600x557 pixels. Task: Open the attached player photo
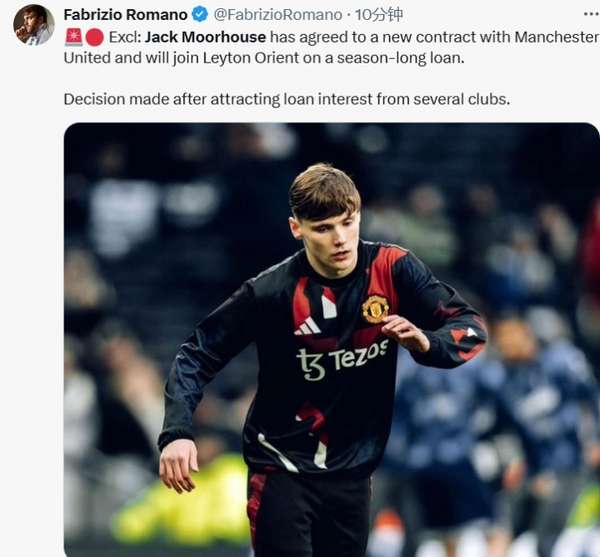pyautogui.click(x=331, y=340)
